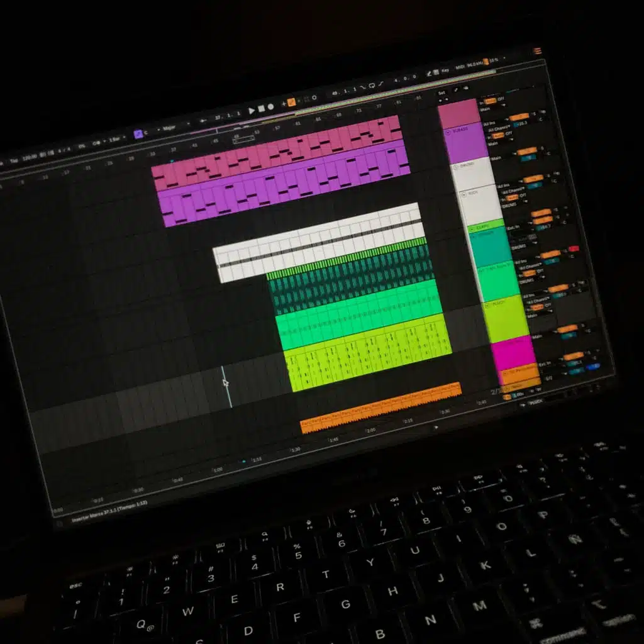
Task: Click the KICK track unfold icon
Action: click(465, 195)
